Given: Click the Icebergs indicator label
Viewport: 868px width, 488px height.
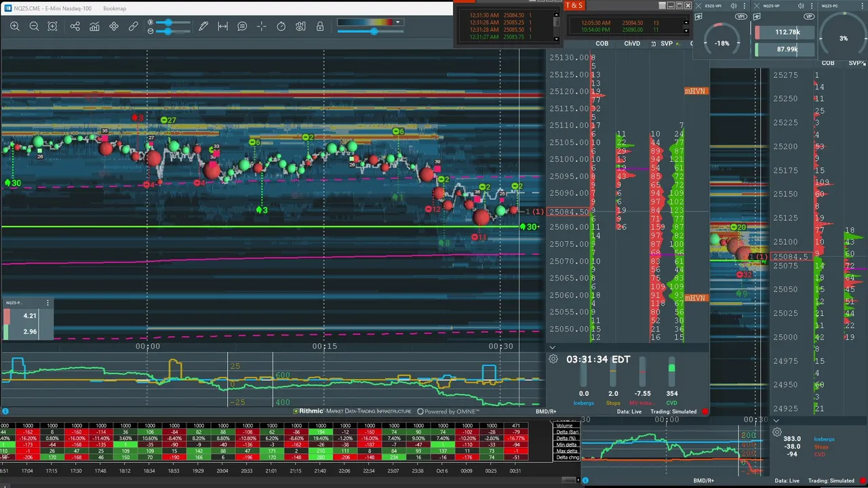Looking at the screenshot, I should [x=584, y=403].
